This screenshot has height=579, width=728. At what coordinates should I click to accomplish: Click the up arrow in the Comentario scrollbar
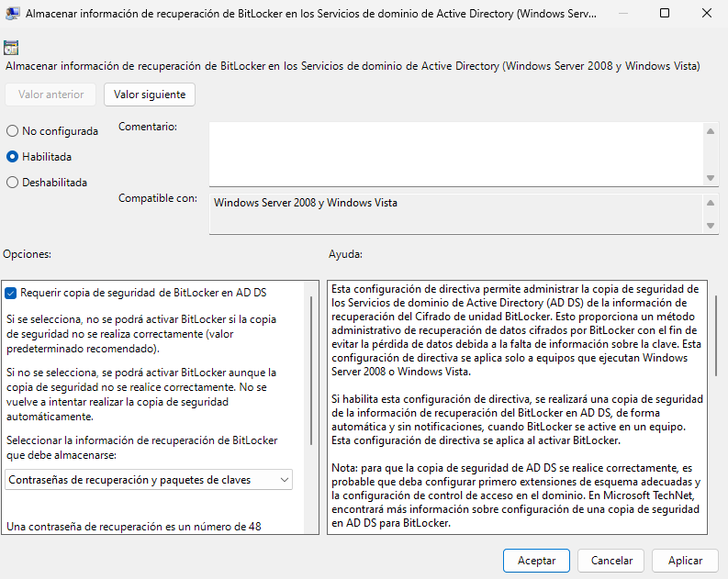[711, 131]
